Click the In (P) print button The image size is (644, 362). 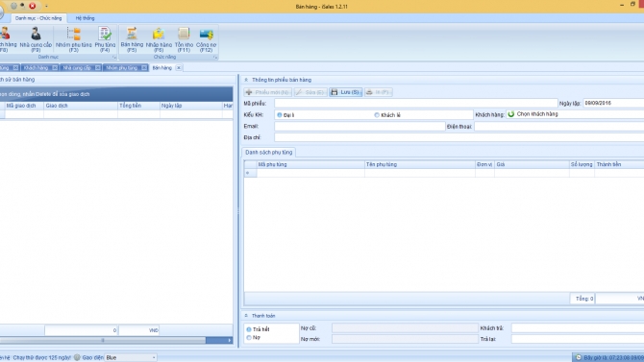(x=379, y=92)
